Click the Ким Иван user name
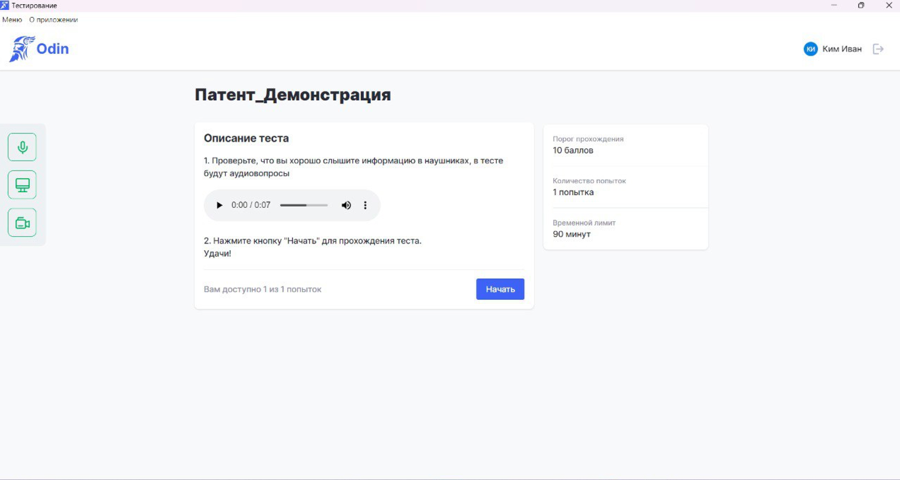The height and width of the screenshot is (480, 900). pyautogui.click(x=842, y=49)
